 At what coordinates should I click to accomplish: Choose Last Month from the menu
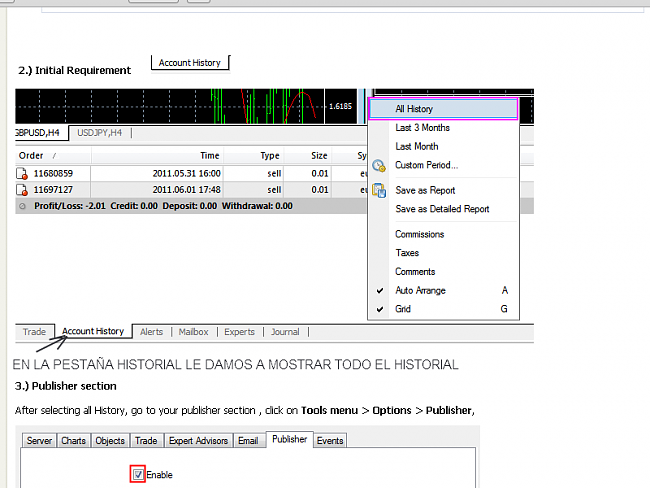[417, 146]
